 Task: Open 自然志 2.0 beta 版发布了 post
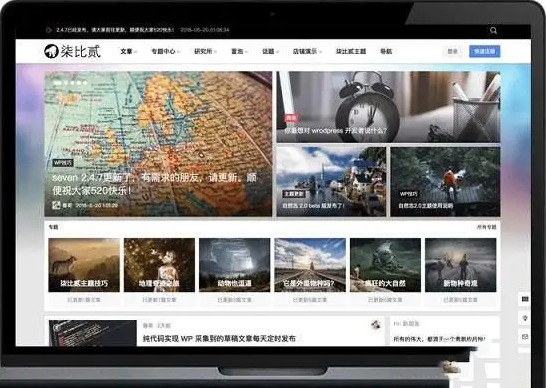point(313,205)
